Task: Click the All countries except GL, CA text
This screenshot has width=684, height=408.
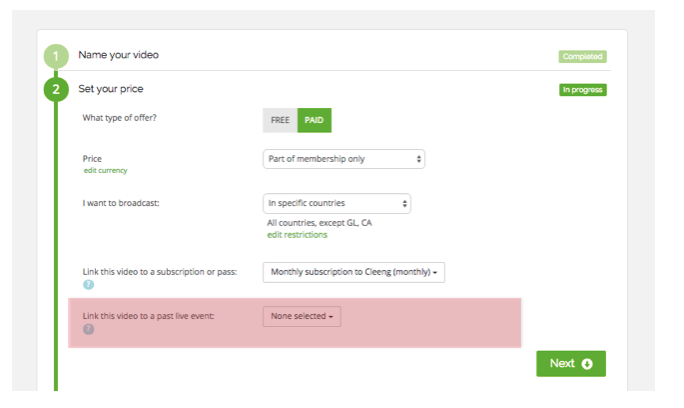Action: click(x=319, y=223)
